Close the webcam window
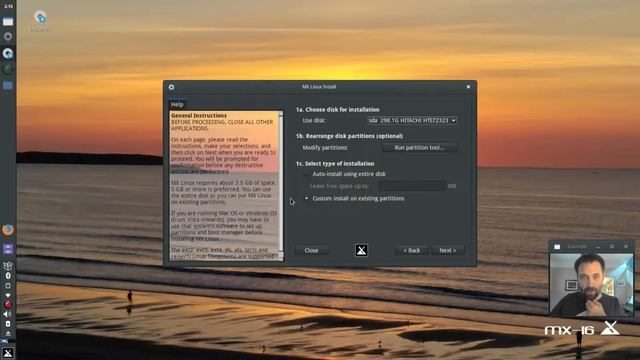Viewport: 640px width, 360px height. [x=626, y=247]
